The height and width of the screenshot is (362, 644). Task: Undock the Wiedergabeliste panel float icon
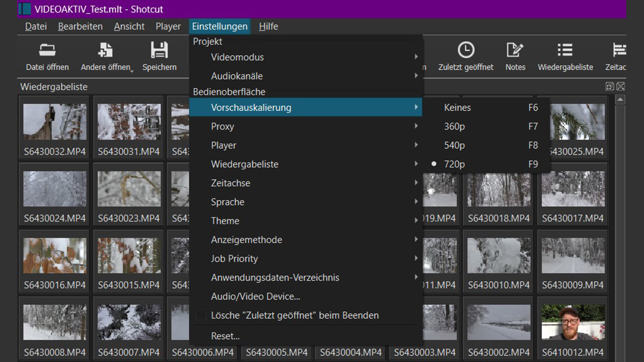point(609,86)
